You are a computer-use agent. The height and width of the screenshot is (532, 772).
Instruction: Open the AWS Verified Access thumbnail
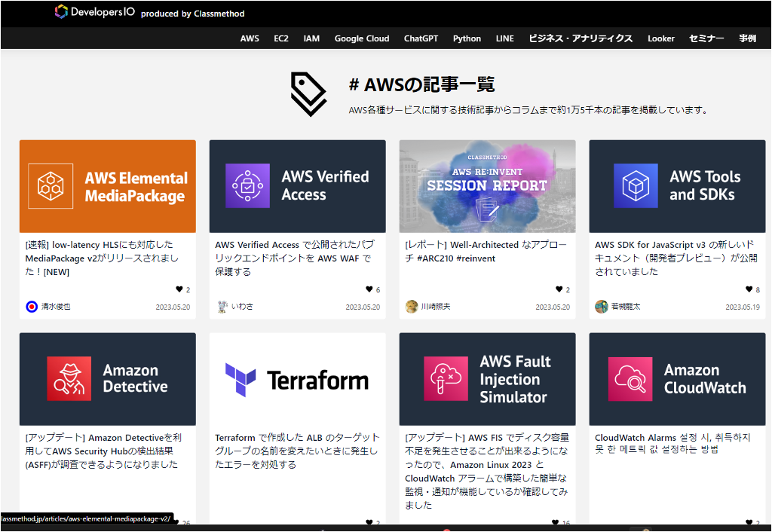[x=297, y=187]
